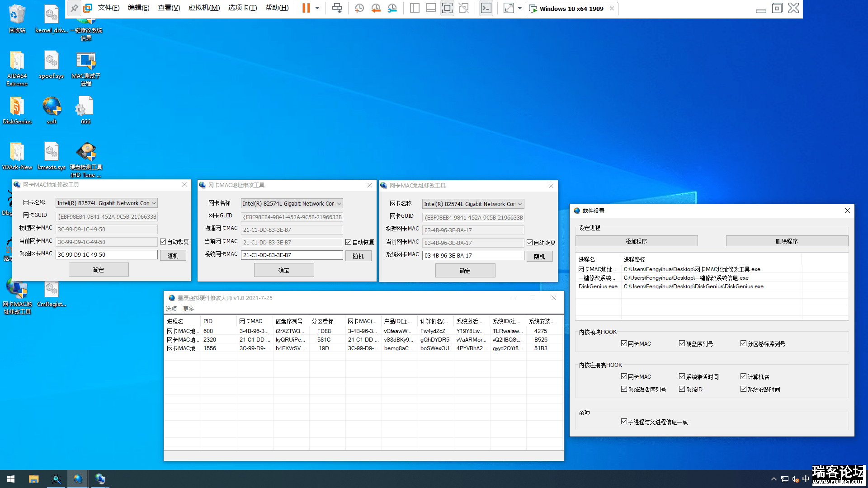The image size is (868, 488).
Task: Click the take snapshot clock icon
Action: [x=359, y=8]
